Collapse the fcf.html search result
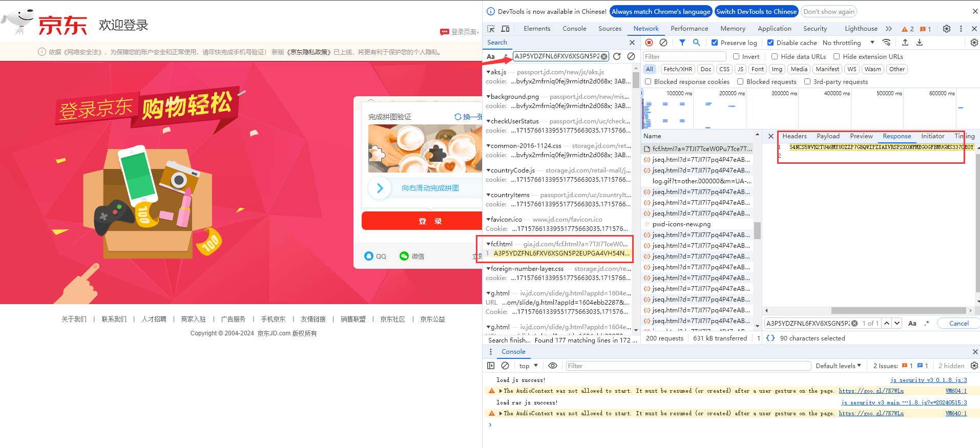 click(x=488, y=244)
